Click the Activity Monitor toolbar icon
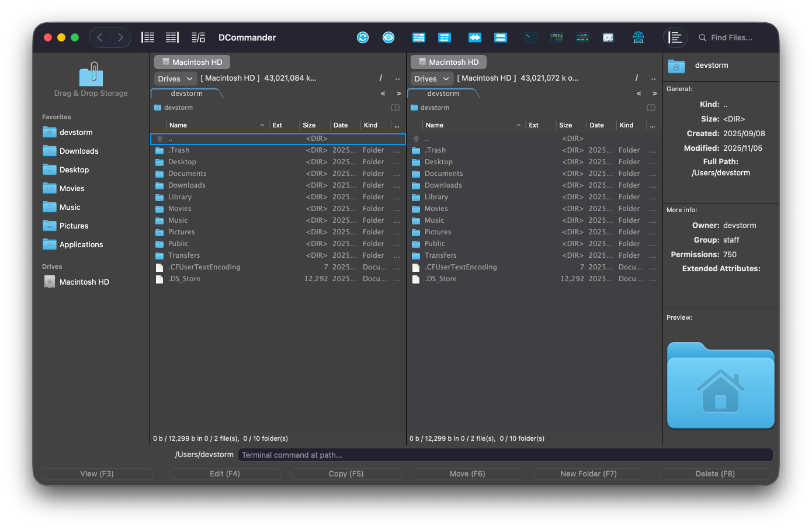Screen dimensions: 812x529 [582, 37]
